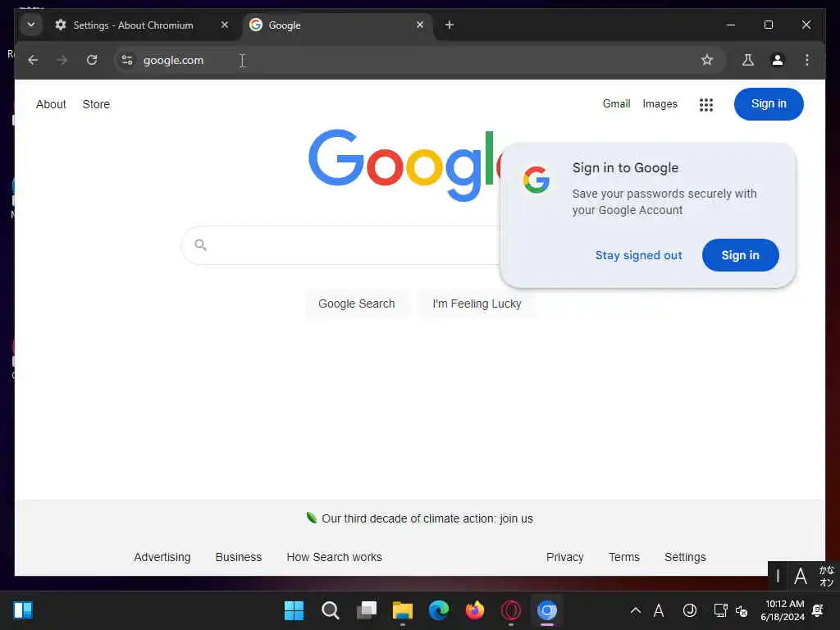Go back to the previous page
This screenshot has height=630, width=840.
33,60
